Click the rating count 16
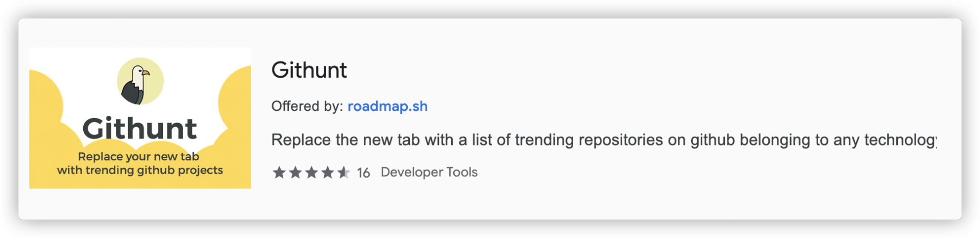Viewport: 980px width, 238px height. pos(363,173)
